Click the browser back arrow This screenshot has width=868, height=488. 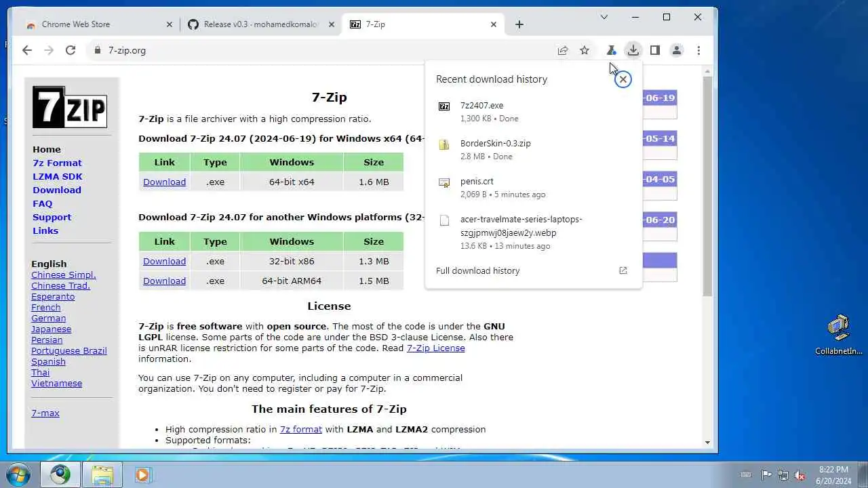click(27, 50)
